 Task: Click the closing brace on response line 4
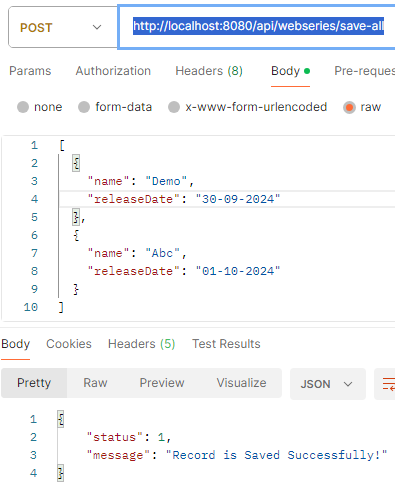[61, 473]
